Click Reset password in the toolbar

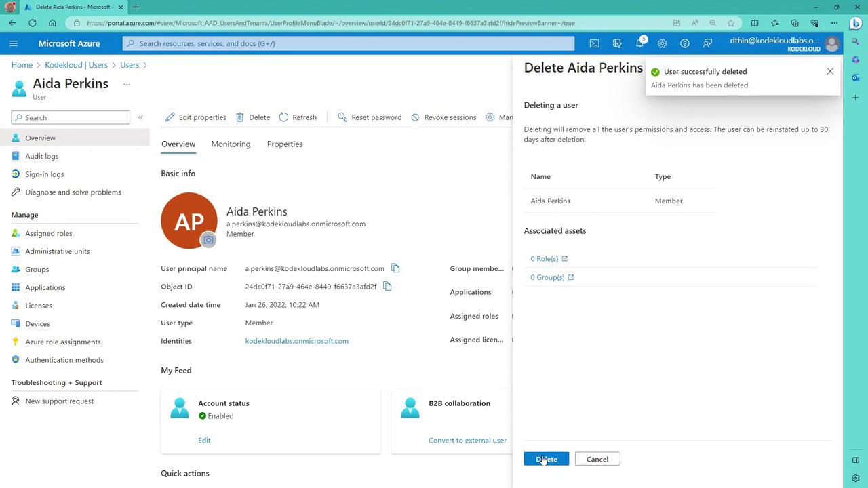[370, 117]
